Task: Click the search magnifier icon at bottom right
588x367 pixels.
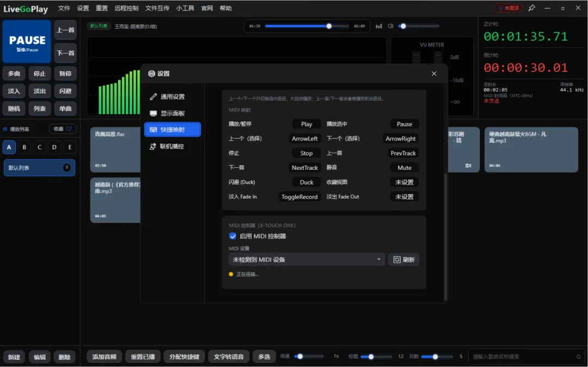Action: 579,357
